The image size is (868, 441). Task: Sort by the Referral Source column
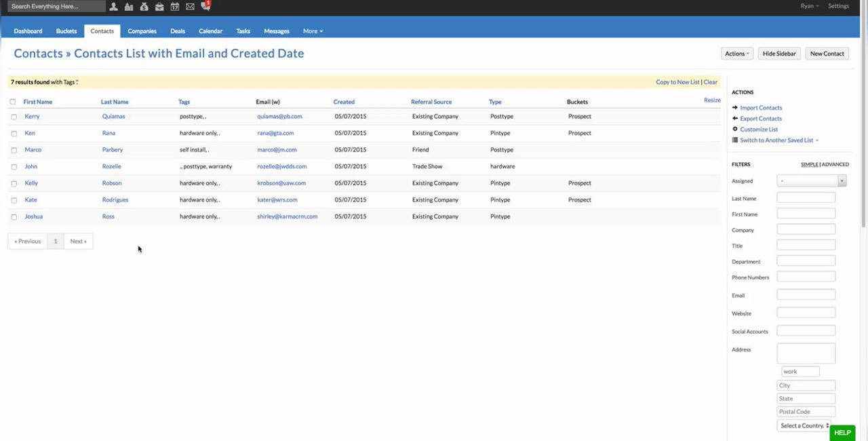point(431,102)
